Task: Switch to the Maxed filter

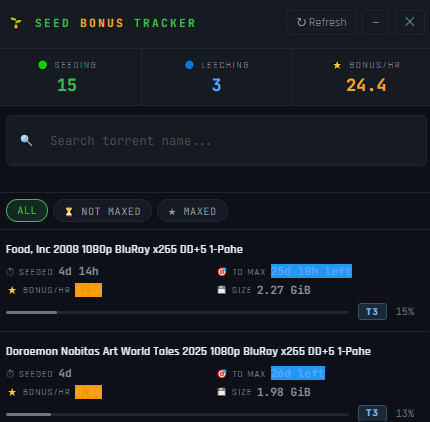Action: click(192, 211)
